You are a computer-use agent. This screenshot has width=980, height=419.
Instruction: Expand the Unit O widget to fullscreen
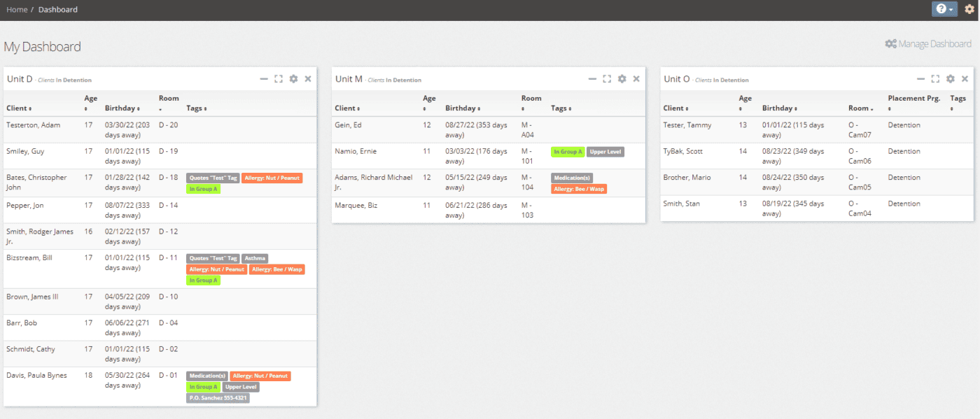click(x=935, y=79)
